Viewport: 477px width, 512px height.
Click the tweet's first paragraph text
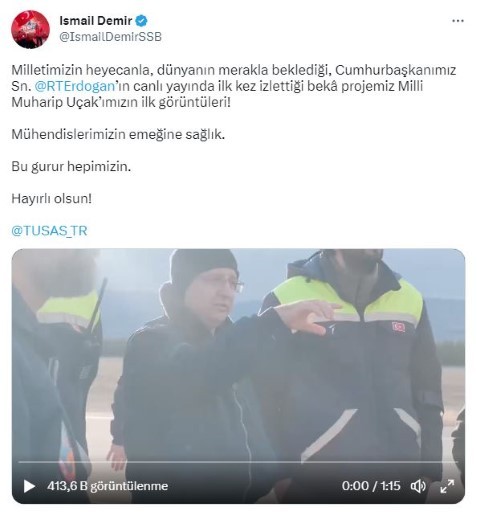[x=234, y=86]
